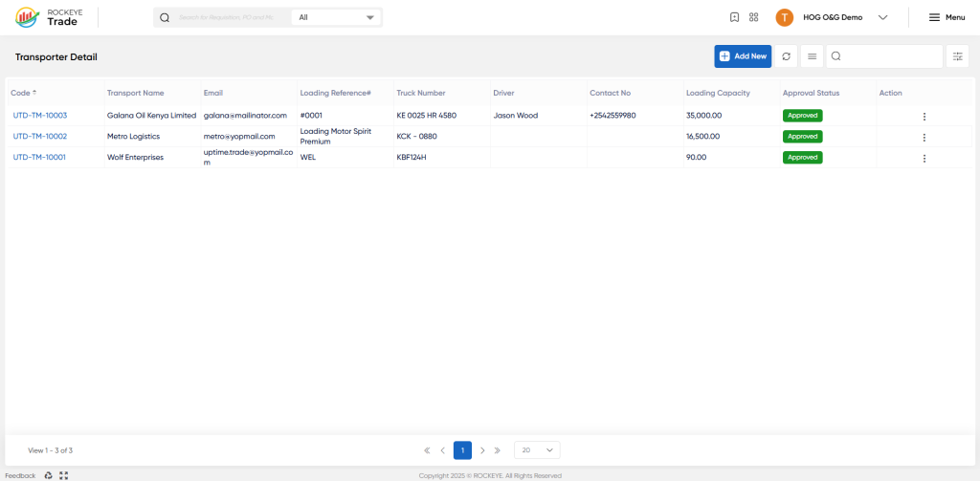The width and height of the screenshot is (980, 481).
Task: Click truck number KCK - 0880
Action: (417, 136)
